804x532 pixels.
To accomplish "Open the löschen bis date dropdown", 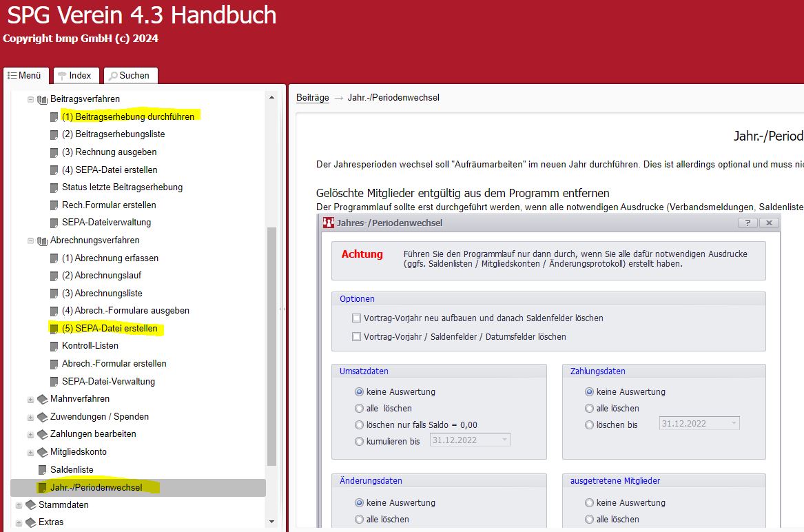I will pyautogui.click(x=734, y=423).
